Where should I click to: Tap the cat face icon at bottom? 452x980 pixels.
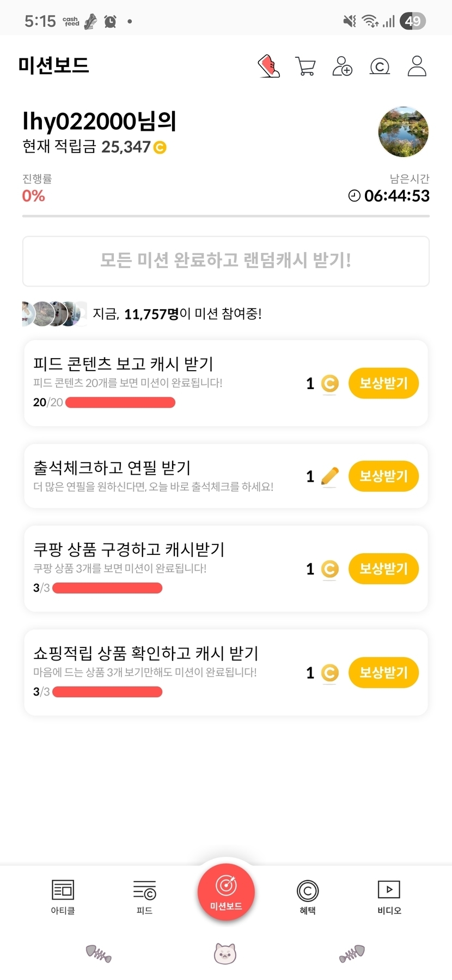pos(225,954)
